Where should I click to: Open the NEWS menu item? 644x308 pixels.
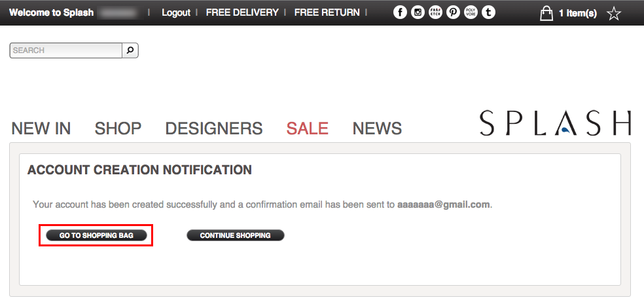[x=377, y=128]
